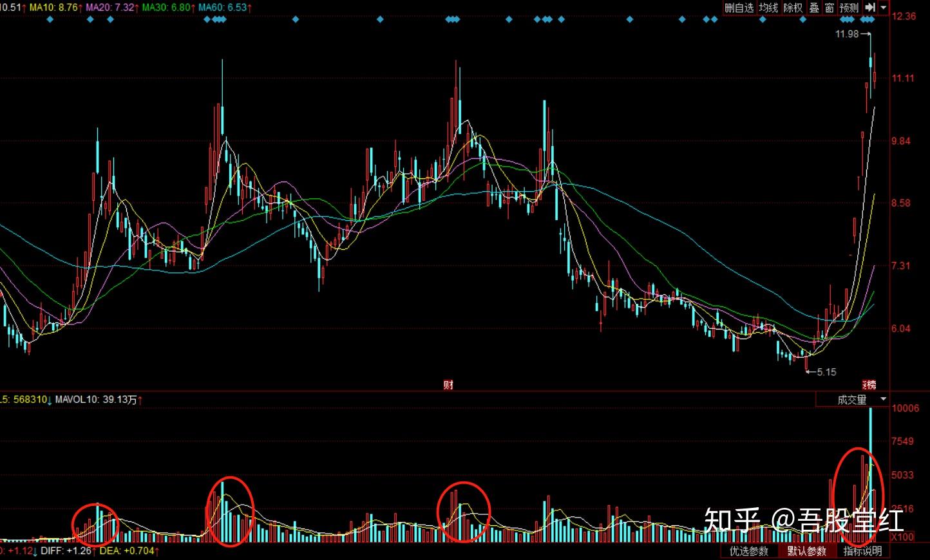Click the X100 volume unit label
Screen dimensions: 930x560
(902, 537)
